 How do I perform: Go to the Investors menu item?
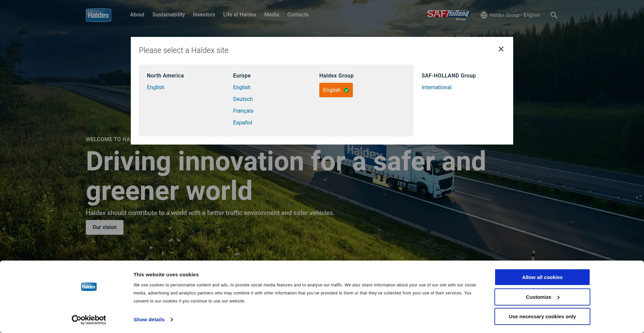204,15
